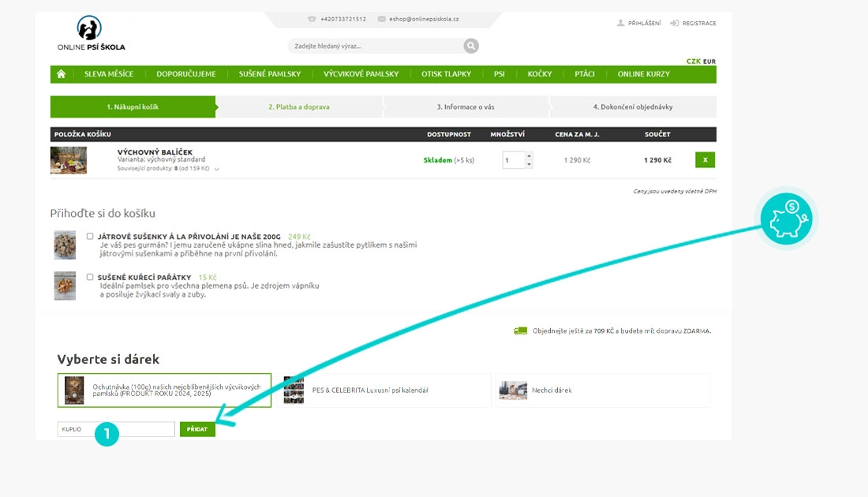Click the PŘIHLÁŠENÍ link
The height and width of the screenshot is (497, 868).
[645, 23]
